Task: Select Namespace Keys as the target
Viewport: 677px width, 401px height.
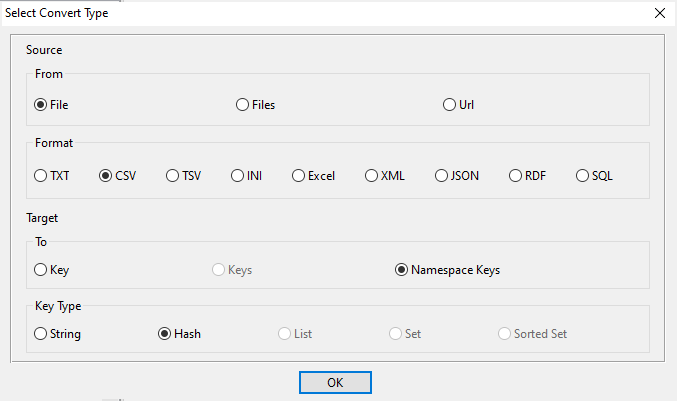Action: pyautogui.click(x=402, y=270)
